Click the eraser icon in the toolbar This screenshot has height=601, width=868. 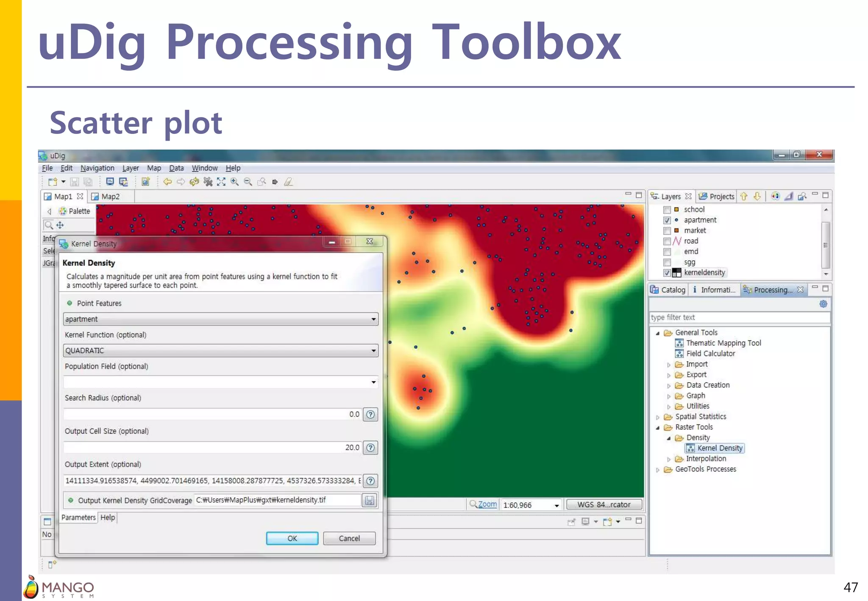tap(289, 182)
